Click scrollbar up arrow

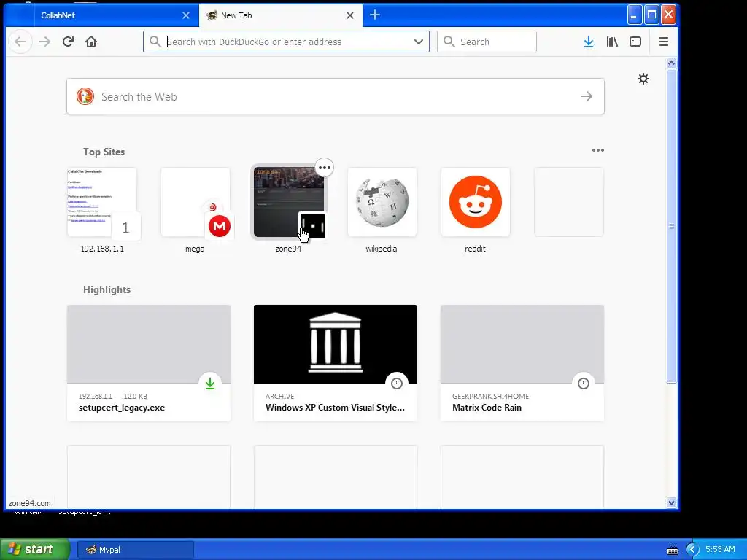click(671, 63)
